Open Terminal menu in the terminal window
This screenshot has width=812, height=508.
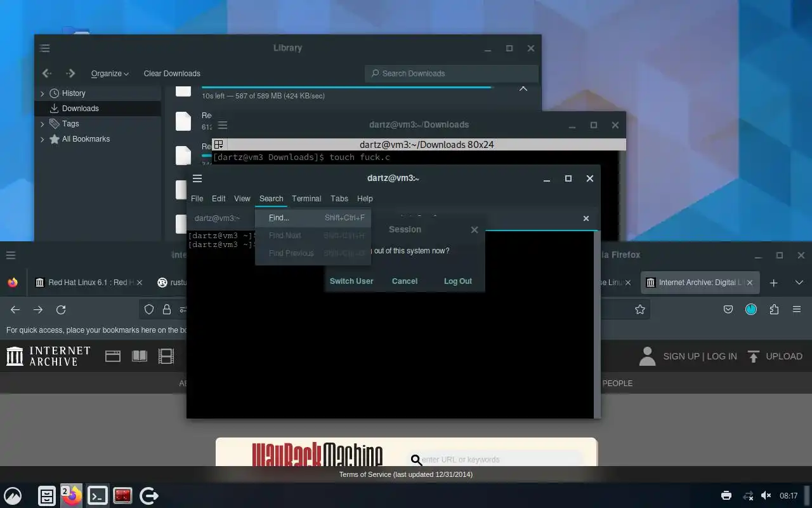click(x=306, y=198)
